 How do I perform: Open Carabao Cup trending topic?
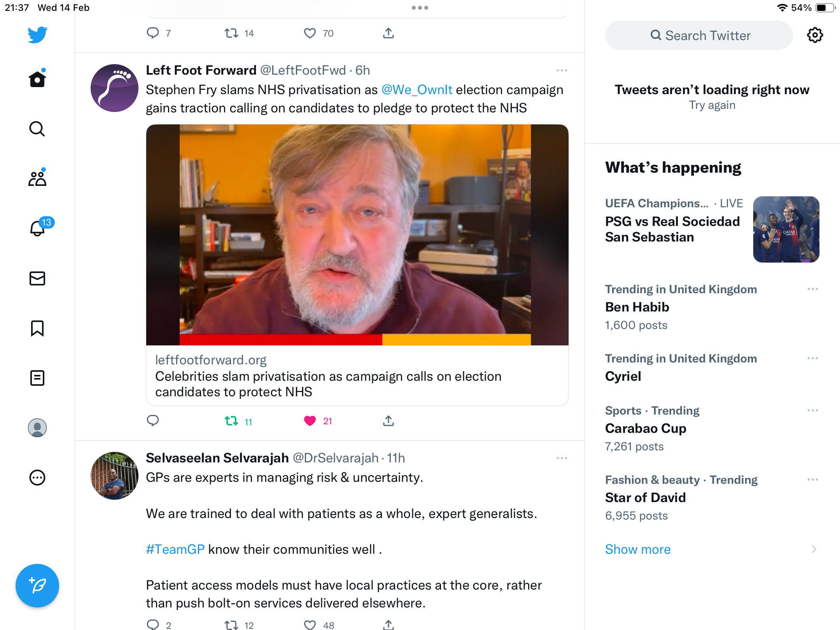[646, 428]
